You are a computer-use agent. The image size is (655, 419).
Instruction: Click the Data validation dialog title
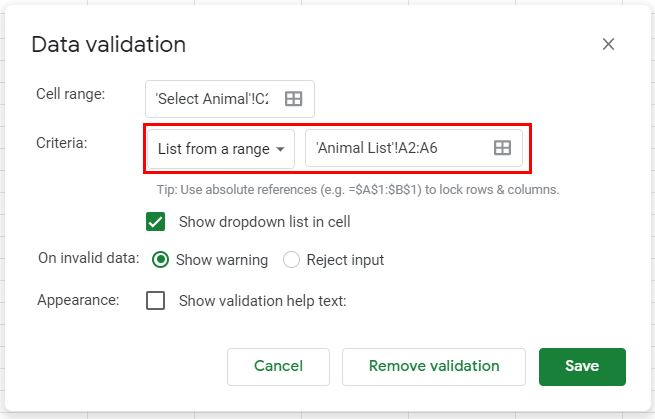[108, 44]
